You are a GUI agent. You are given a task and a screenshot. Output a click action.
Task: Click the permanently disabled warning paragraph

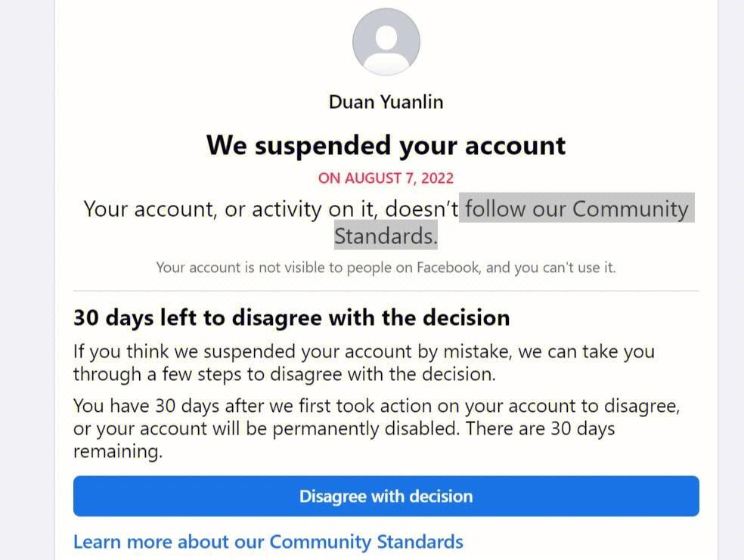coord(377,429)
